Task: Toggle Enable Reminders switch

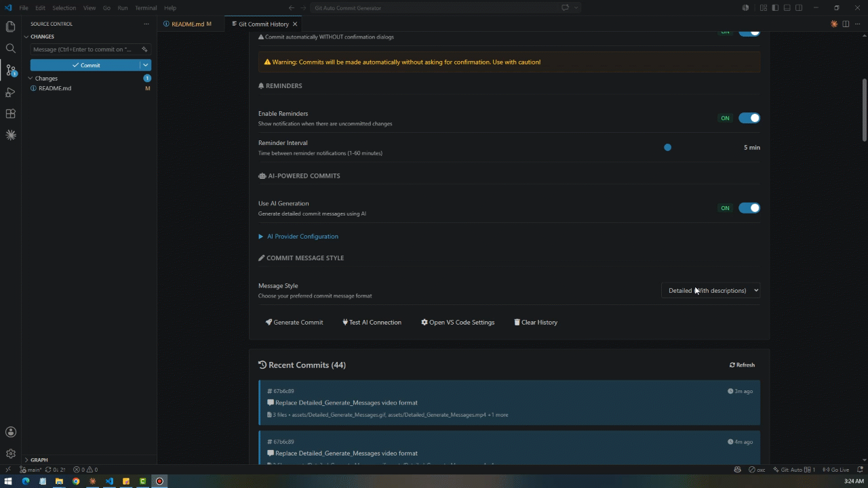Action: pyautogui.click(x=749, y=118)
